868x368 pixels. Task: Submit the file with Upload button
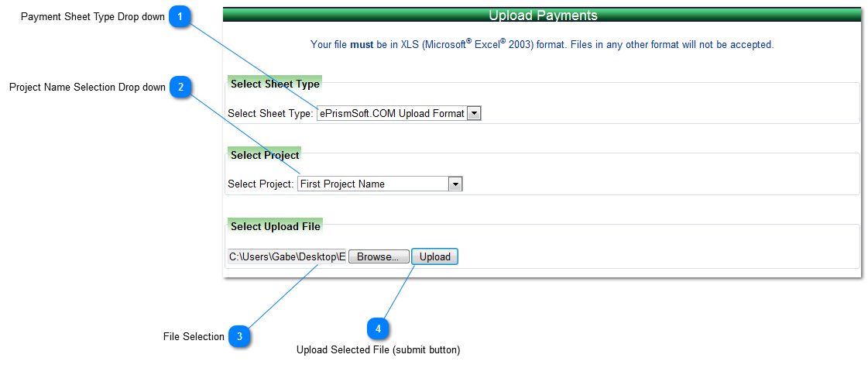tap(434, 256)
